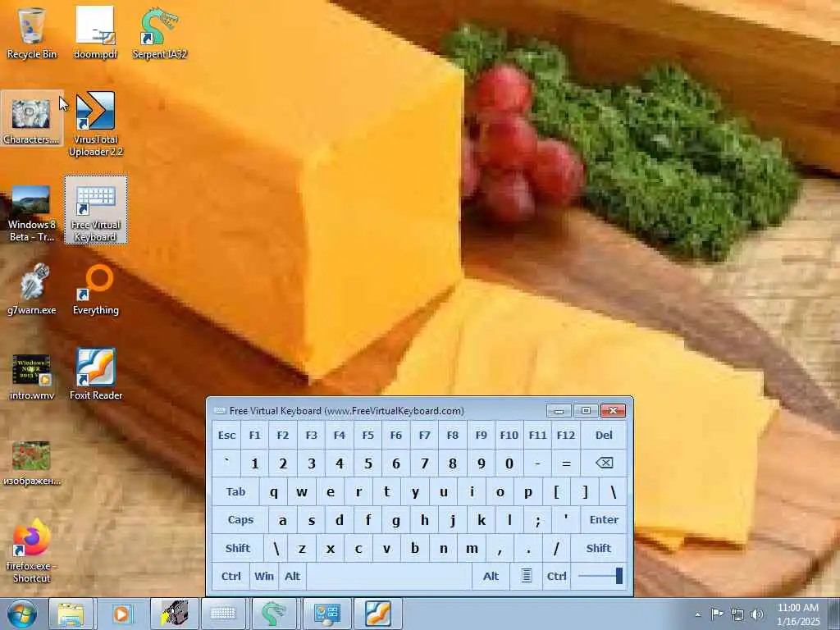
Task: Open the control panel taskbar icon
Action: click(326, 614)
